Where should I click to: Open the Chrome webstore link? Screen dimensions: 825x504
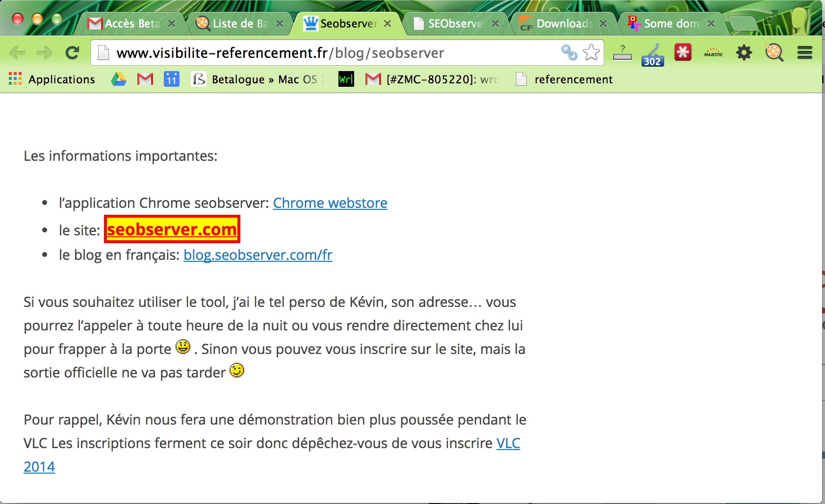[x=330, y=203]
